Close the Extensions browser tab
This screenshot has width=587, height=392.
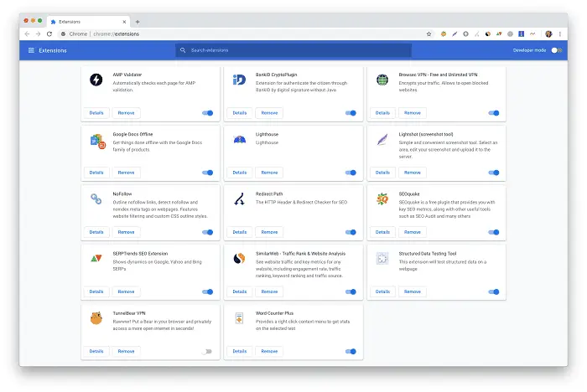click(x=124, y=22)
